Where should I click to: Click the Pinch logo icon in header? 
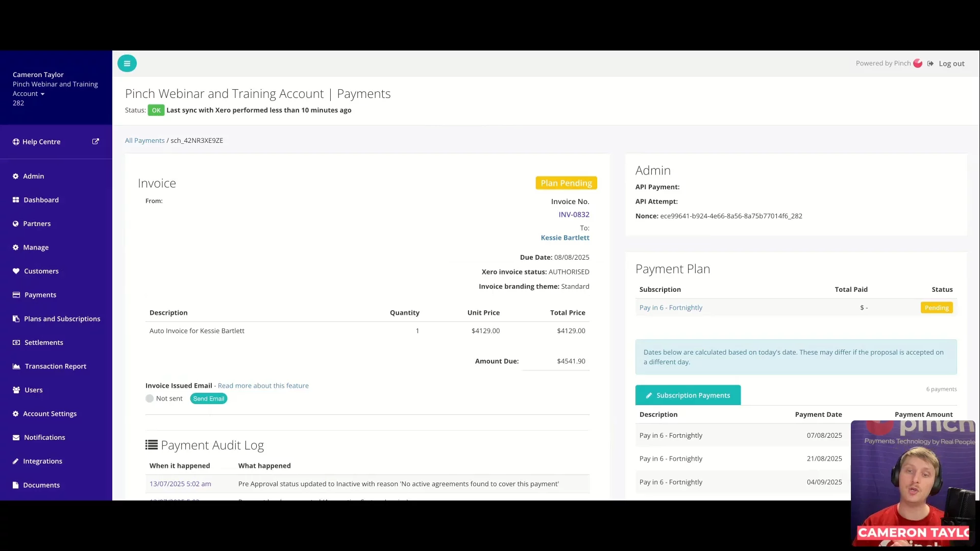(x=918, y=63)
